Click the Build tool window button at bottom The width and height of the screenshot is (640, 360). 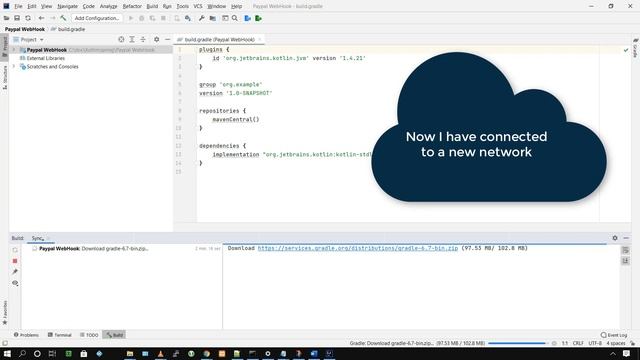click(x=114, y=335)
